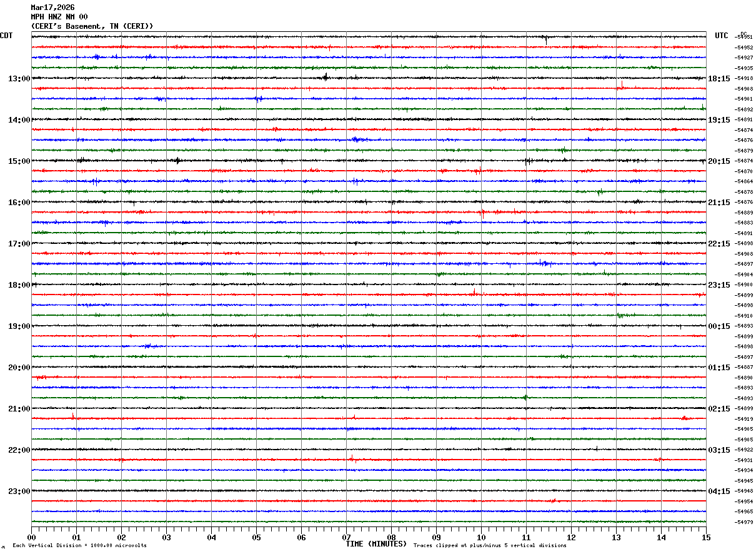Select the CERI's Basement, TN station label
756x554 pixels.
[x=92, y=26]
